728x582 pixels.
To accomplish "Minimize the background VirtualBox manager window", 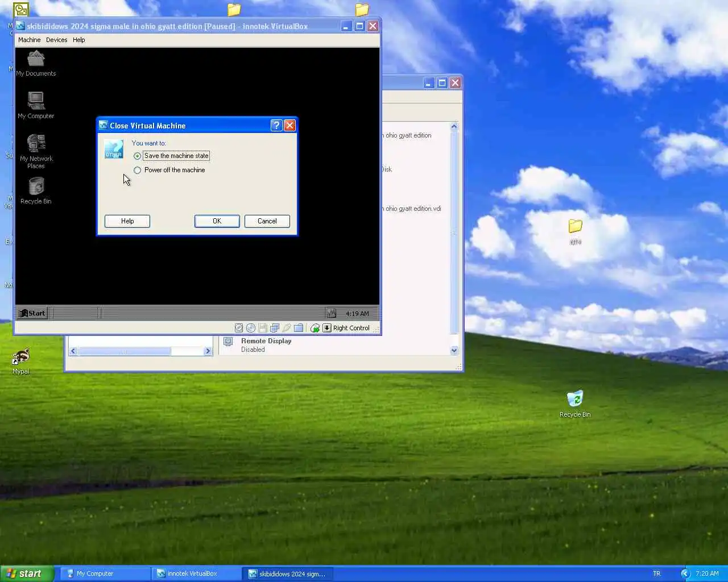I will point(428,83).
